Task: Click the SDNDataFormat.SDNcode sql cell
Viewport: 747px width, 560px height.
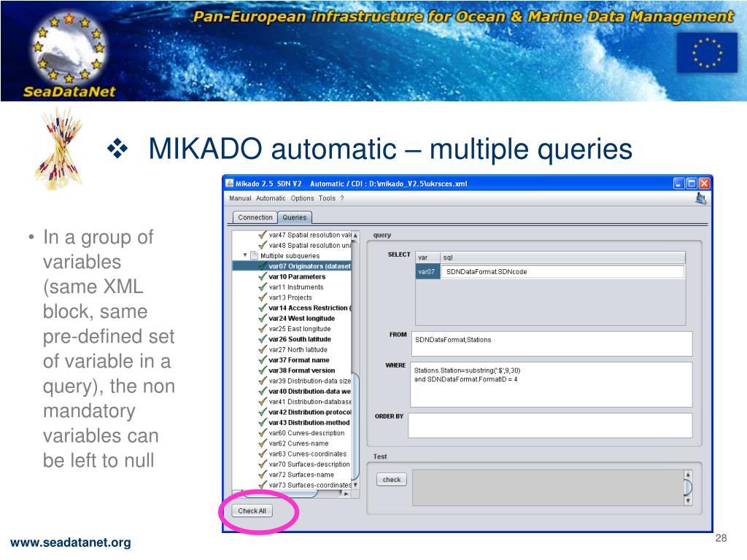Action: pyautogui.click(x=562, y=272)
